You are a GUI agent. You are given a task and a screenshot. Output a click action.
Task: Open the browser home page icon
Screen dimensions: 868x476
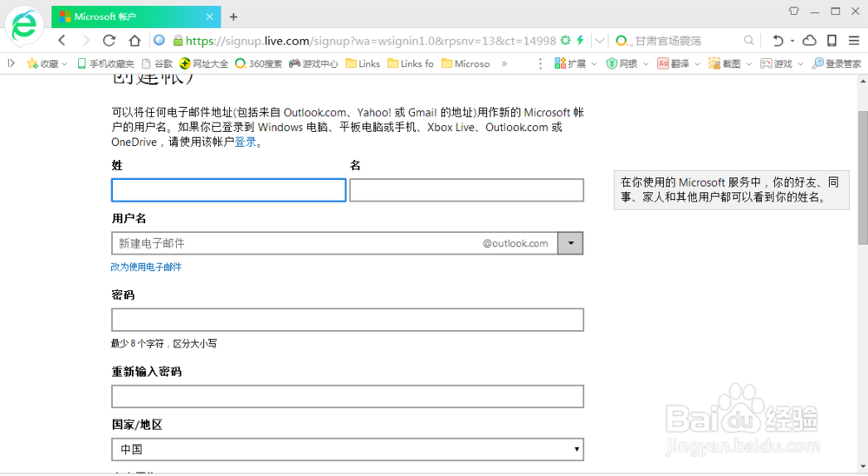(x=135, y=41)
